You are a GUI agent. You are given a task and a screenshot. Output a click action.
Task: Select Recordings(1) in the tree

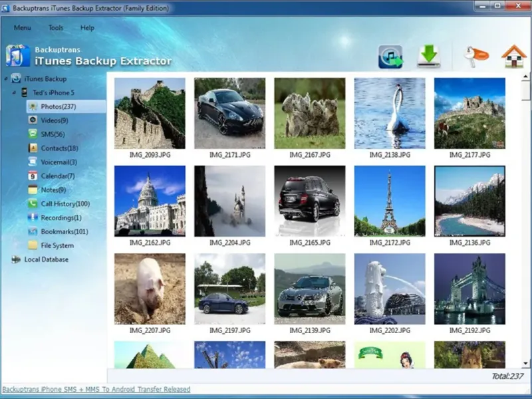click(61, 218)
